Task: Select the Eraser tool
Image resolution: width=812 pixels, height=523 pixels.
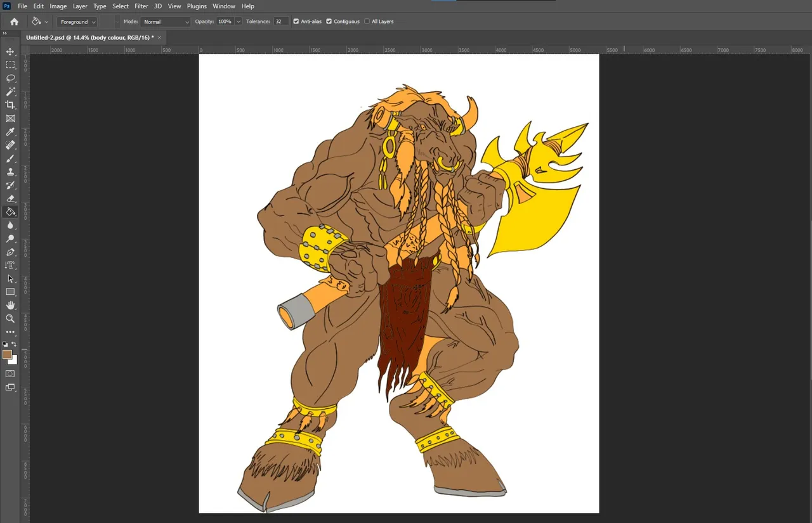Action: 10,198
